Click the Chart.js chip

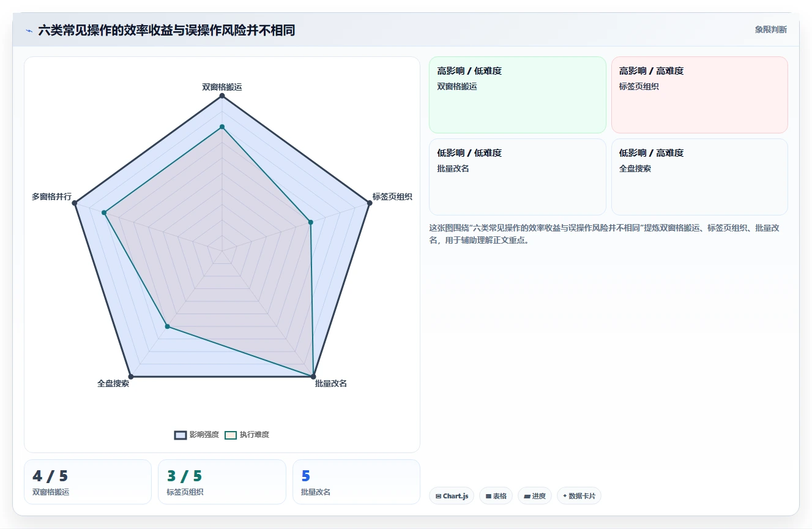tap(452, 496)
